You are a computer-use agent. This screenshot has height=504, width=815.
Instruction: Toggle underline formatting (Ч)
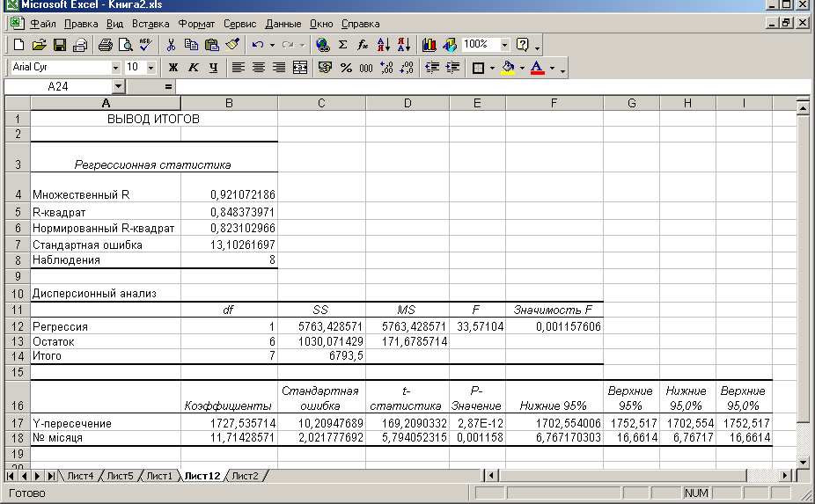[x=212, y=68]
